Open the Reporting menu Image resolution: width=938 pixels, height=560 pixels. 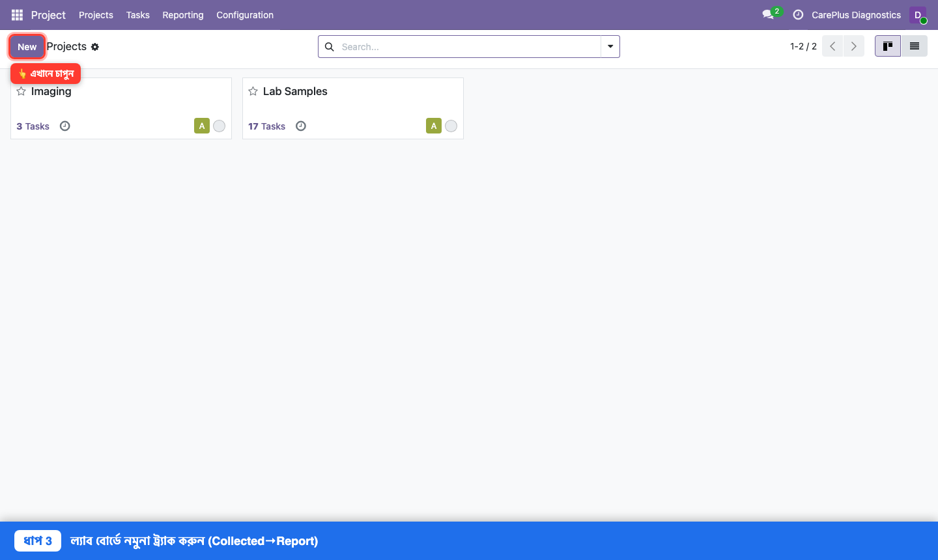click(183, 15)
